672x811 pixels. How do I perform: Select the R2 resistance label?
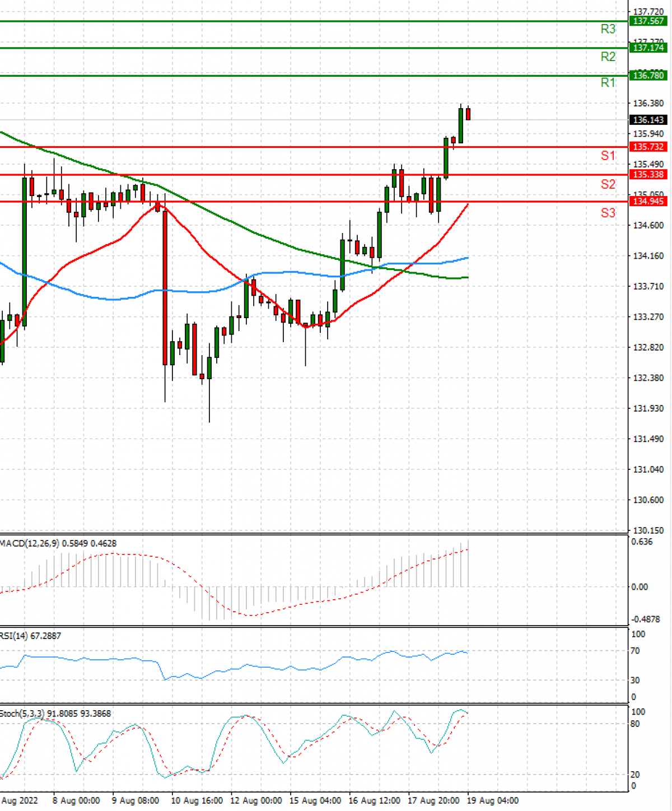[608, 57]
